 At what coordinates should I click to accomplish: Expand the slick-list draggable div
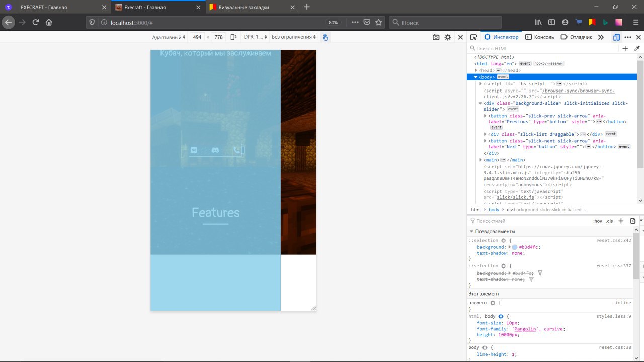[485, 134]
